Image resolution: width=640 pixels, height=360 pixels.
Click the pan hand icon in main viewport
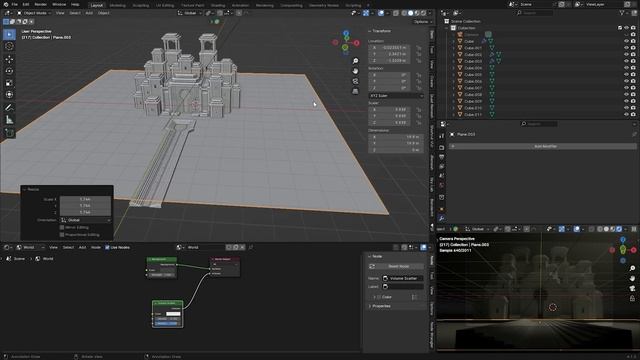click(x=356, y=71)
